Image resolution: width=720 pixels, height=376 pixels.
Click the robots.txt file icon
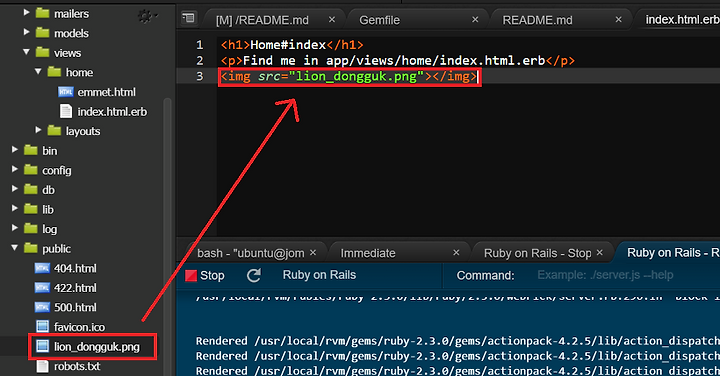click(42, 366)
